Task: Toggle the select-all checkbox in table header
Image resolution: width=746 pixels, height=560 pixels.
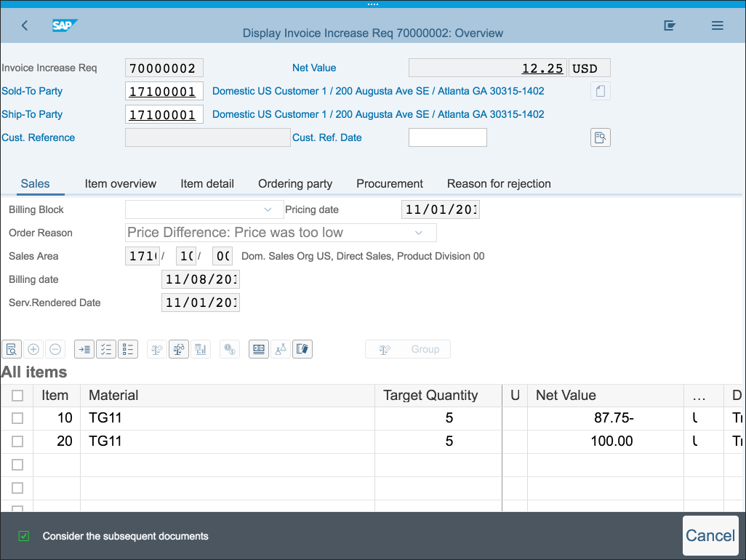Action: (x=17, y=396)
